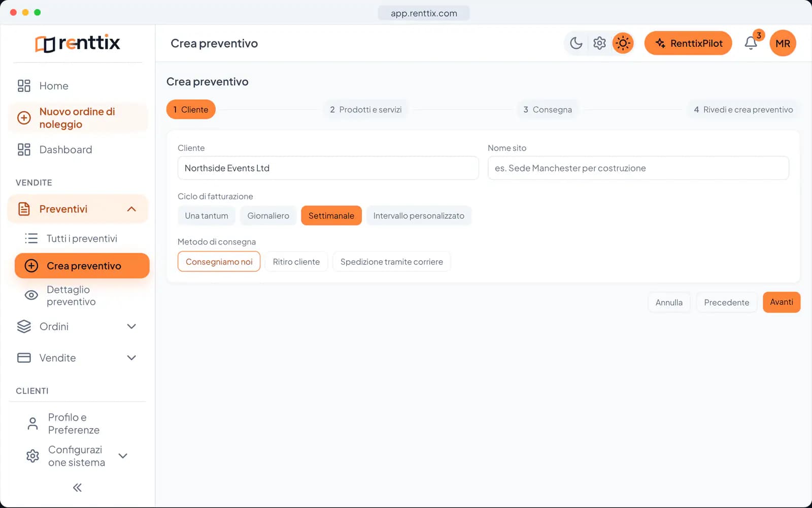Open notifications via the bell icon
Image resolution: width=812 pixels, height=508 pixels.
tap(751, 43)
